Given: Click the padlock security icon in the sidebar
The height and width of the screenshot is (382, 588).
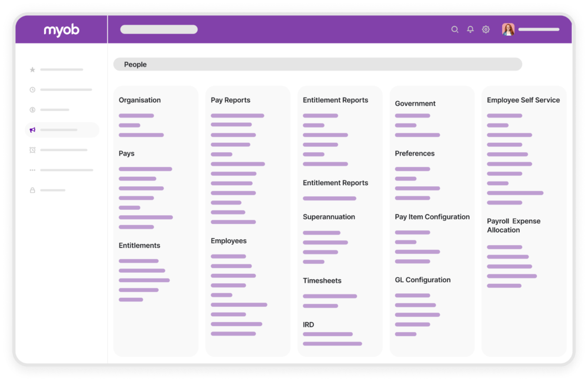Looking at the screenshot, I should point(32,190).
